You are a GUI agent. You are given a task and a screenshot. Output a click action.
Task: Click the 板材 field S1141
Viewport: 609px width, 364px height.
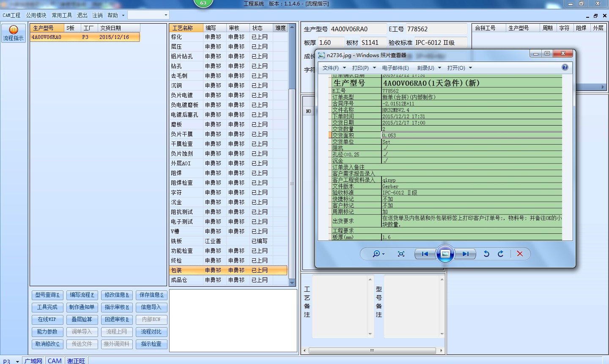[373, 43]
